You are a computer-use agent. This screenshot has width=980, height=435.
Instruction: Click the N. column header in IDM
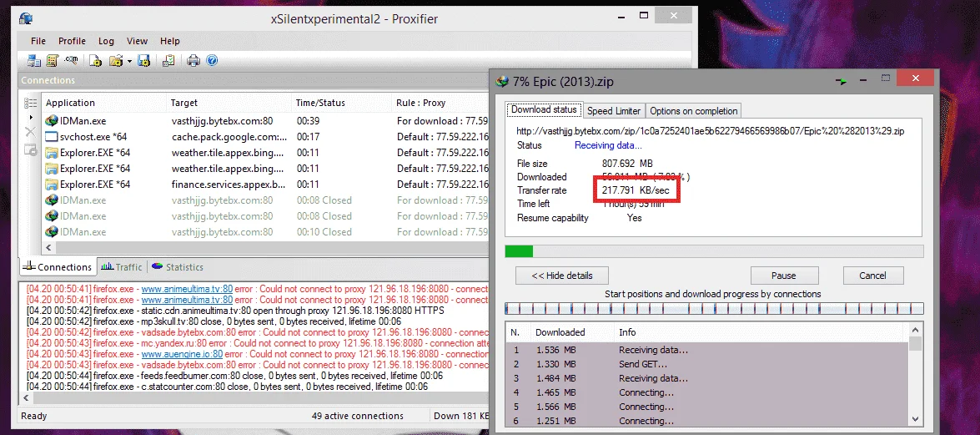coord(517,332)
